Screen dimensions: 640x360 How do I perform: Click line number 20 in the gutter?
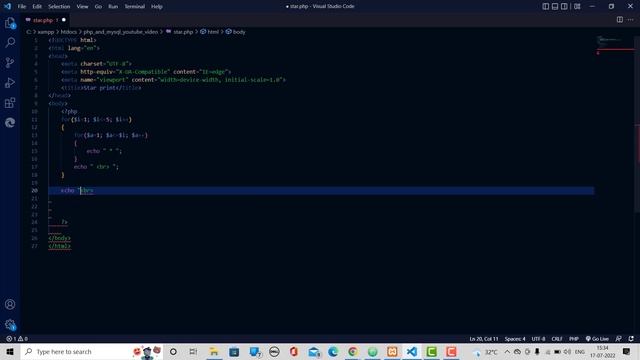(x=35, y=191)
